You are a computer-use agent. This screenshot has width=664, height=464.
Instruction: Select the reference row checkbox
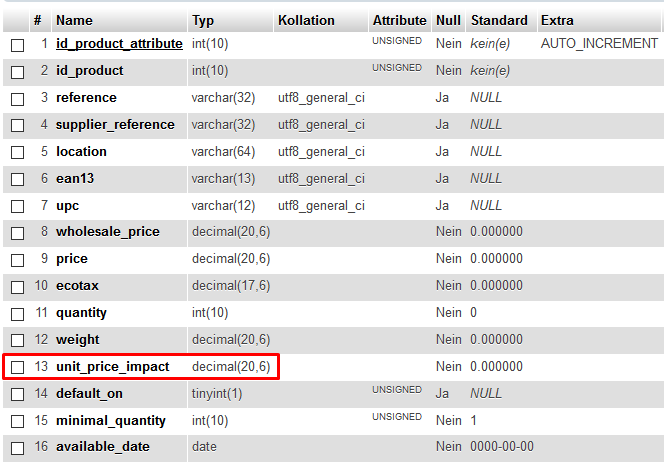click(17, 99)
